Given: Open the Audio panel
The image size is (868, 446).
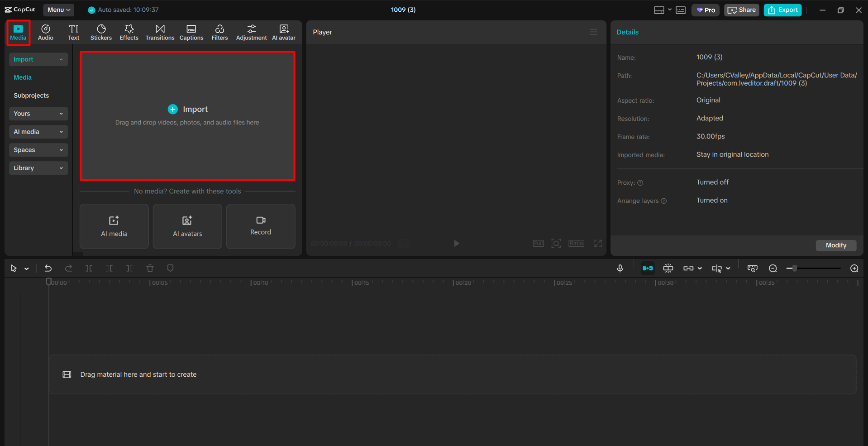Looking at the screenshot, I should (45, 32).
